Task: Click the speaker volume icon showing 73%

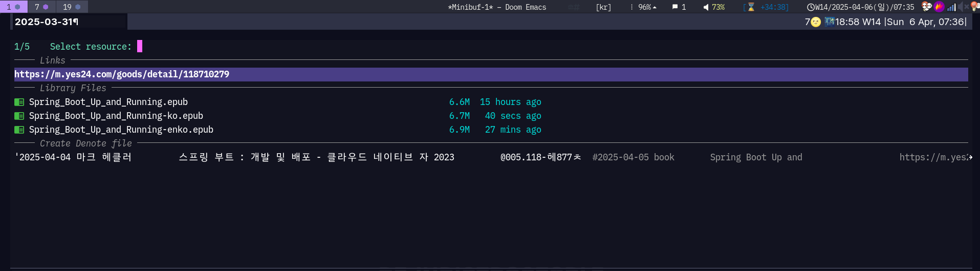Action: pyautogui.click(x=706, y=7)
